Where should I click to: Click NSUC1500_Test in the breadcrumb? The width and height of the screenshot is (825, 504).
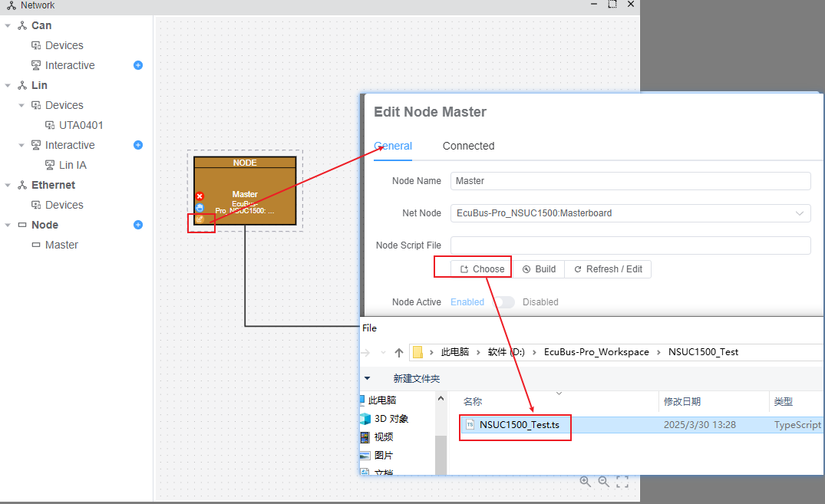[703, 352]
